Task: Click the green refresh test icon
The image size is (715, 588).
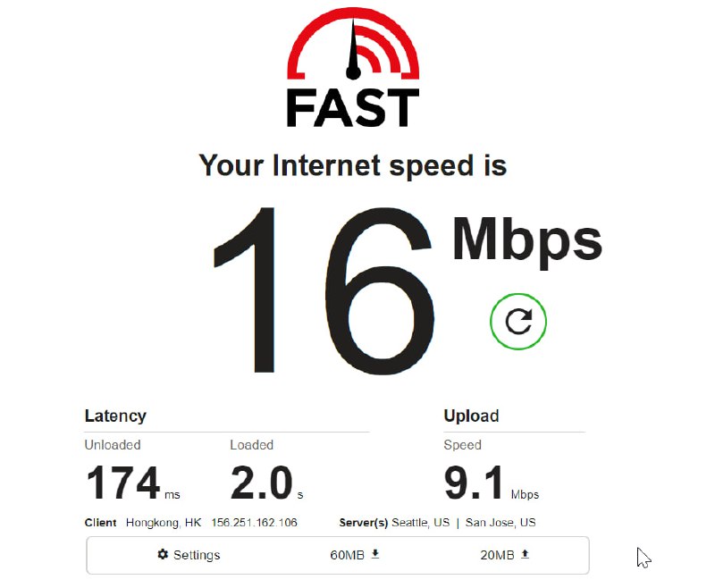Action: click(x=518, y=322)
